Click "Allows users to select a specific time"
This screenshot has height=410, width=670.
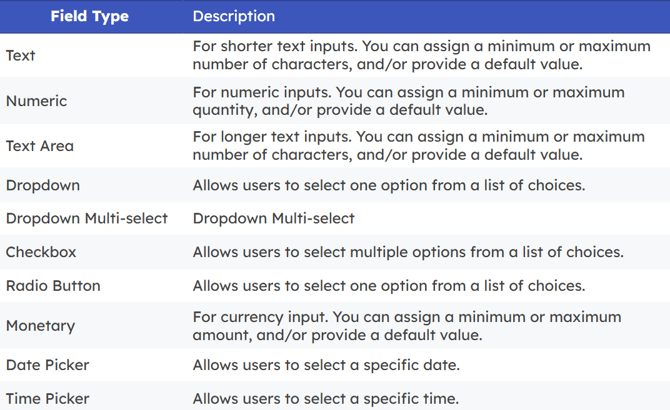(x=326, y=399)
